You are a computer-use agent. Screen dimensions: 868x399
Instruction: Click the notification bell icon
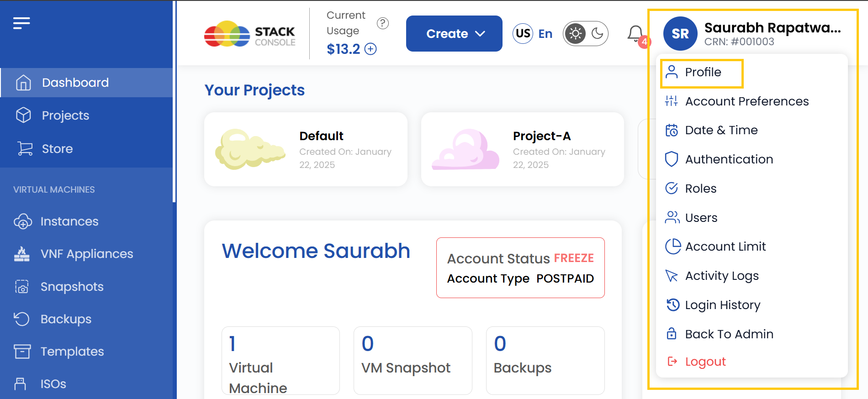pyautogui.click(x=635, y=34)
